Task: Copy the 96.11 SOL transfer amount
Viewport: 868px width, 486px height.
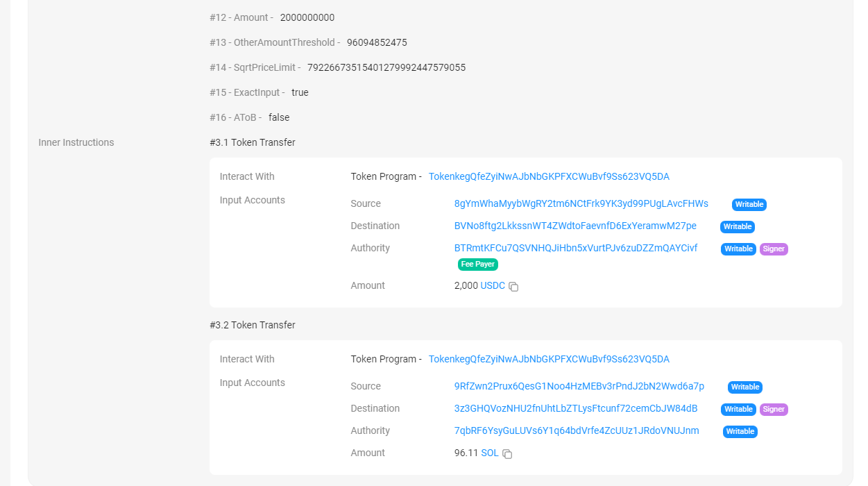Action: pyautogui.click(x=507, y=453)
